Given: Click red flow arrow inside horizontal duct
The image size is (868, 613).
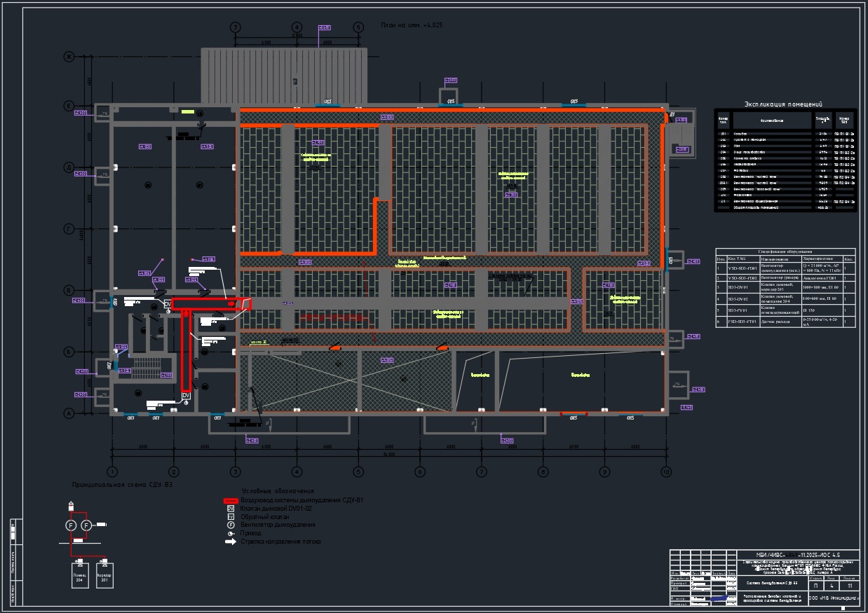Looking at the screenshot, I should pos(231,304).
